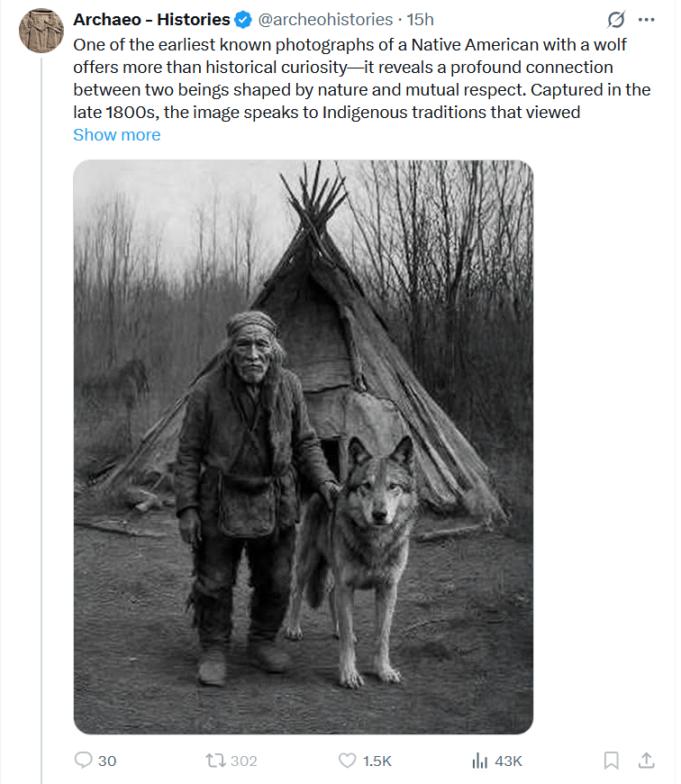Bookmark this post
The height and width of the screenshot is (784, 681).
pyautogui.click(x=611, y=761)
